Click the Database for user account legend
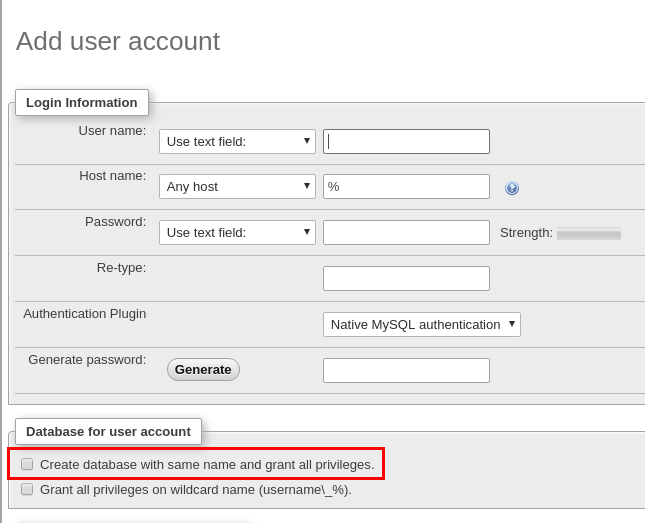 (108, 431)
